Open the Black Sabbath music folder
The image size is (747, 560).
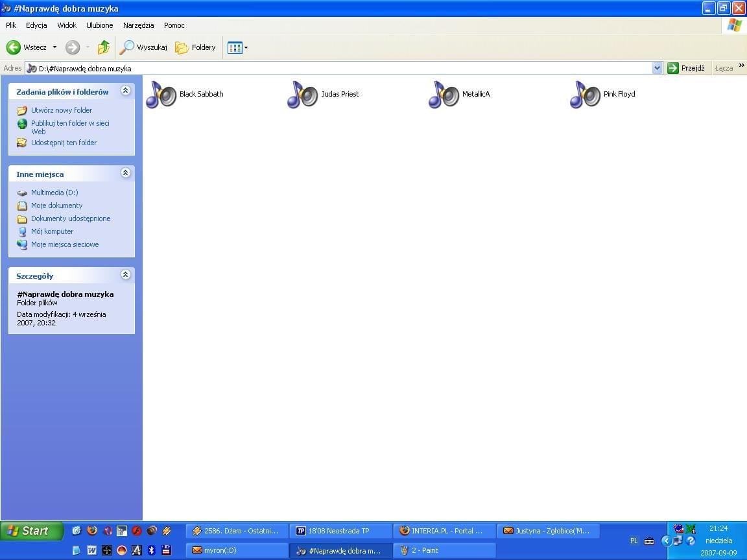(185, 94)
